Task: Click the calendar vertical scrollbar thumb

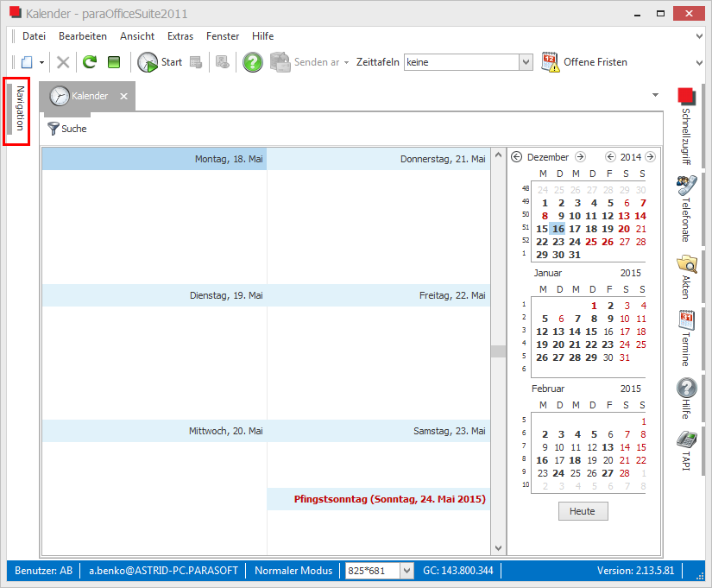Action: [x=498, y=351]
